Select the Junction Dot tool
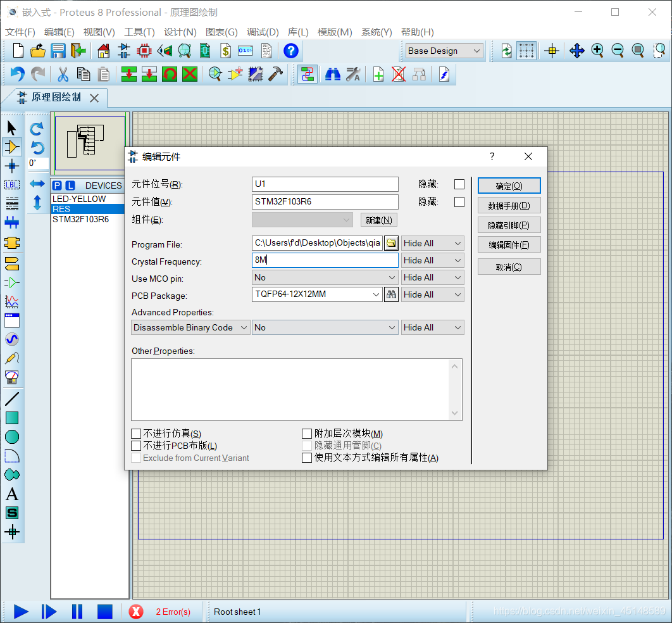The image size is (672, 623). 11,165
